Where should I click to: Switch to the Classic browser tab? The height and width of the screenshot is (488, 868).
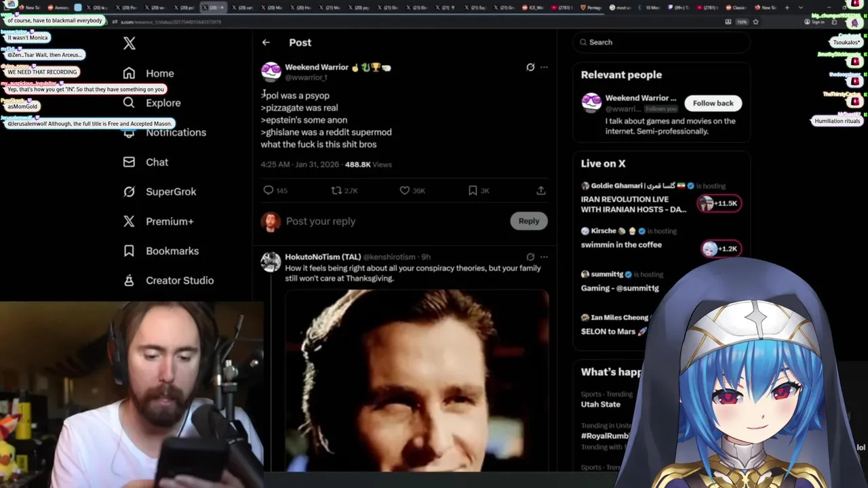(x=736, y=7)
